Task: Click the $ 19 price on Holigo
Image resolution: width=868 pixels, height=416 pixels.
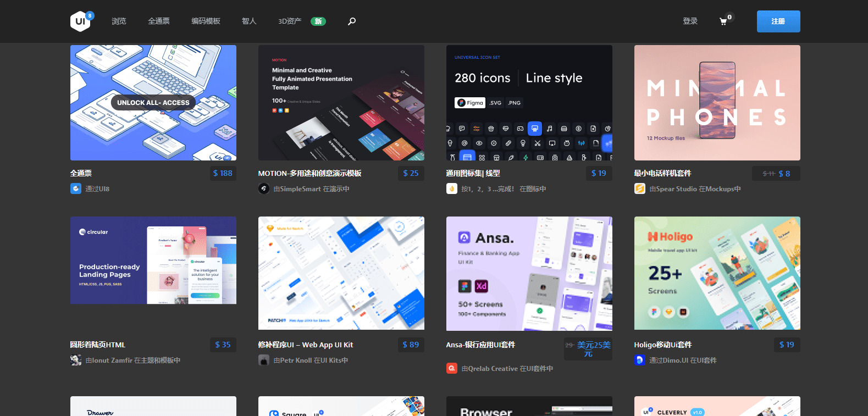Action: pos(787,345)
